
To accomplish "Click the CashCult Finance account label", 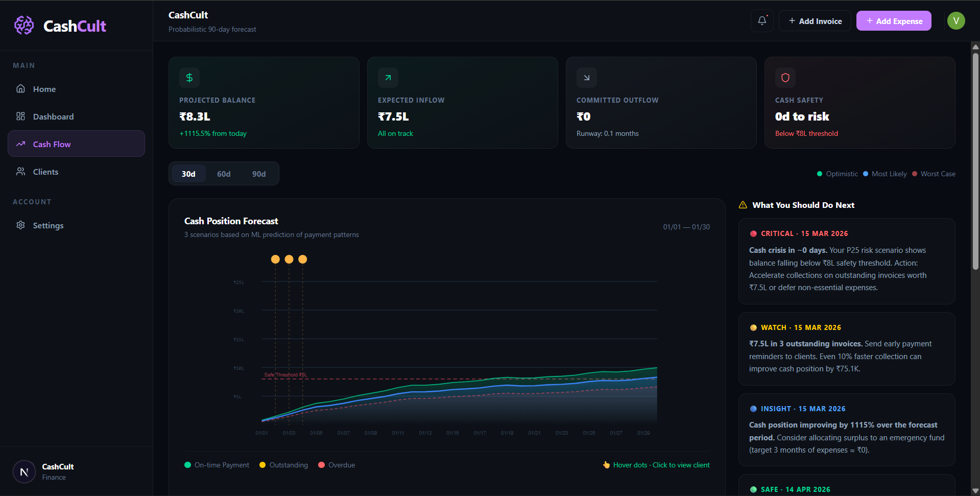I will (x=58, y=471).
